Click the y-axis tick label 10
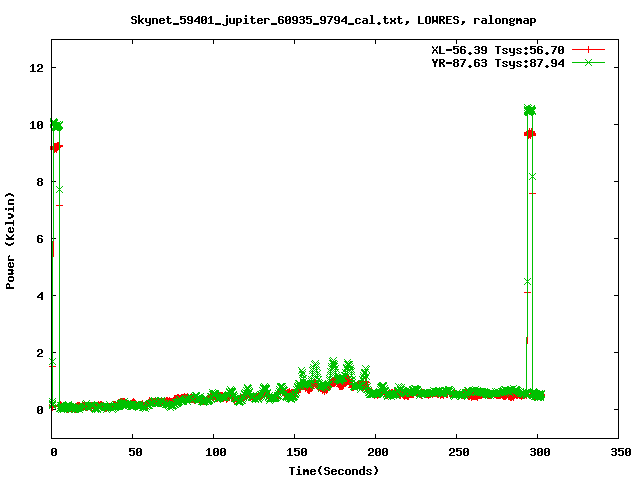The height and width of the screenshot is (480, 640). 36,125
